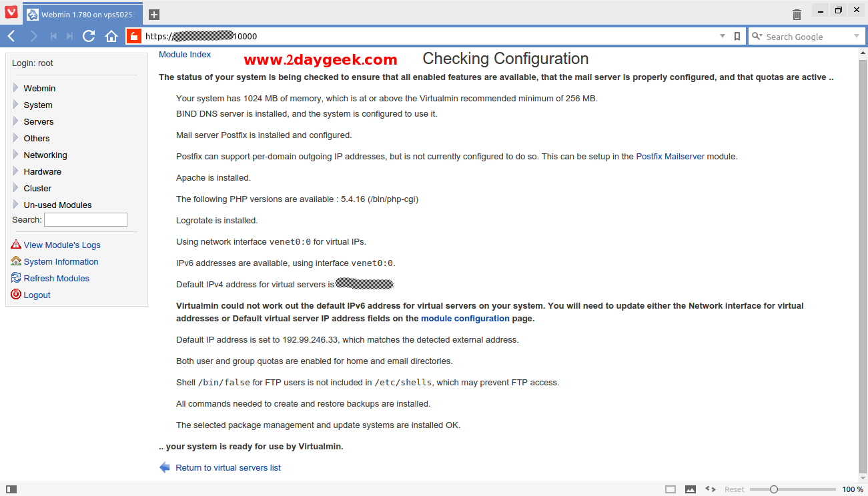The image size is (868, 496).
Task: Toggle image loading icon in status bar
Action: click(x=691, y=489)
